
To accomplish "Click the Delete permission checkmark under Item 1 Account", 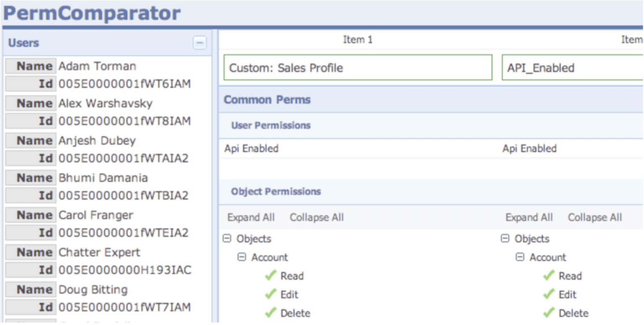I will point(270,313).
